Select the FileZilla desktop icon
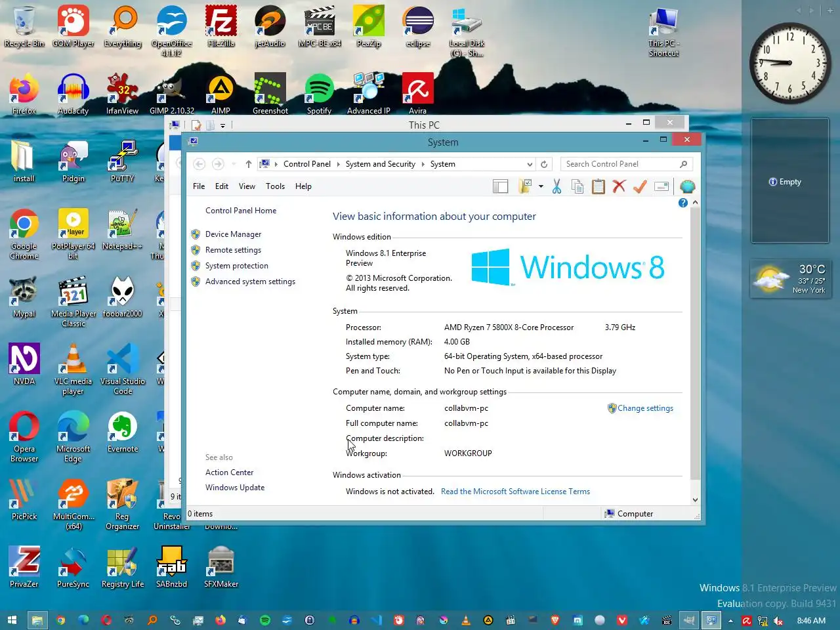Viewport: 840px width, 630px height. click(221, 26)
